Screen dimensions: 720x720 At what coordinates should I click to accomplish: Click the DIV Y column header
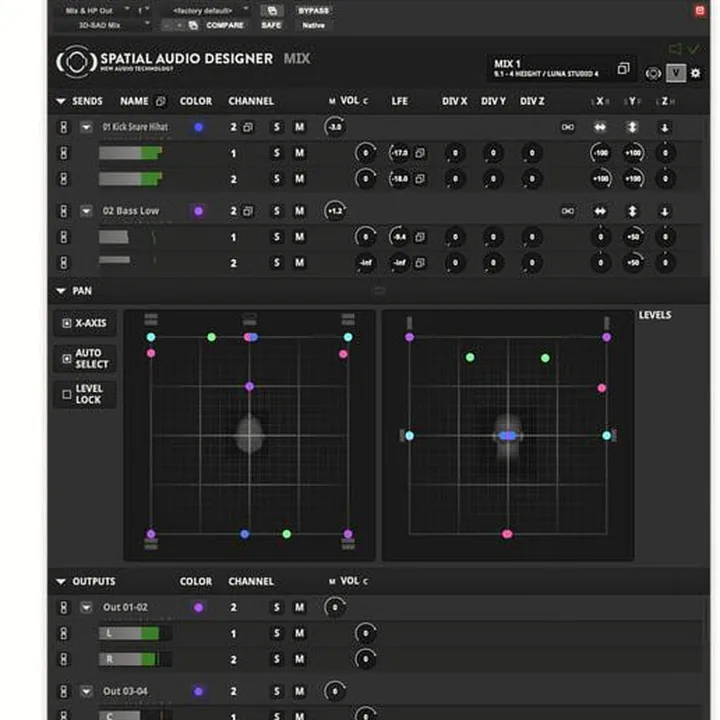[493, 101]
